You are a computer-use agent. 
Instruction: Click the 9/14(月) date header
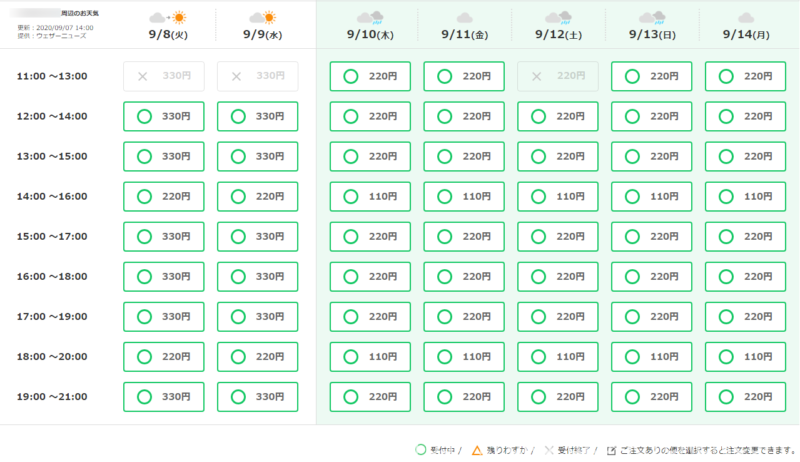click(x=746, y=34)
